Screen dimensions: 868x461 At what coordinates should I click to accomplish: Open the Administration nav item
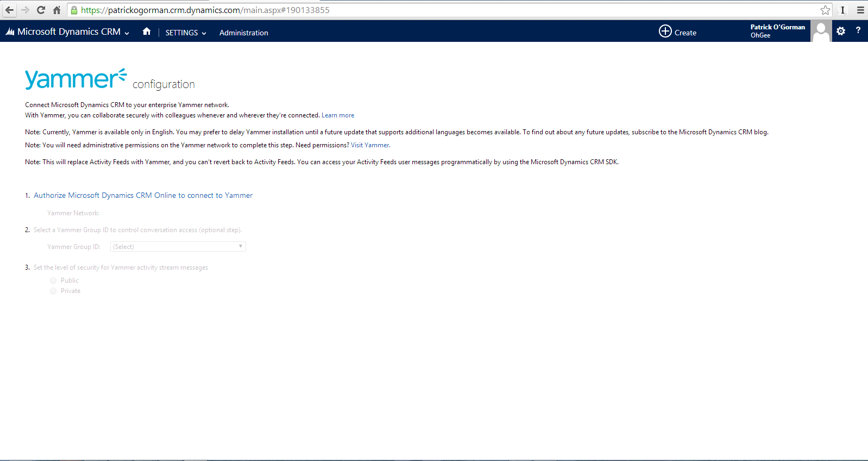point(244,33)
